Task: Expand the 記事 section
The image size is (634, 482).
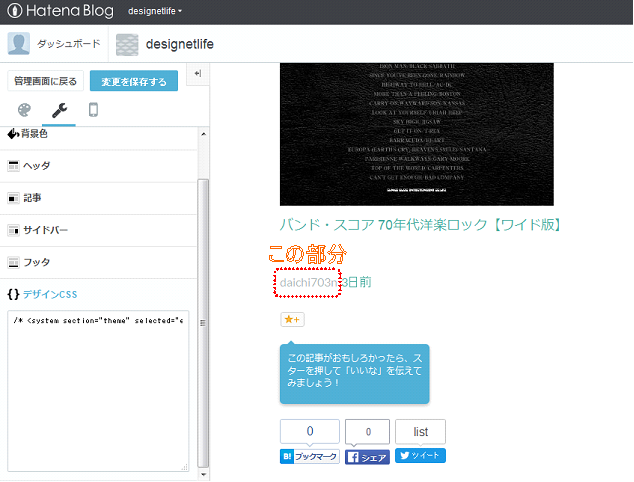Action: [99, 198]
